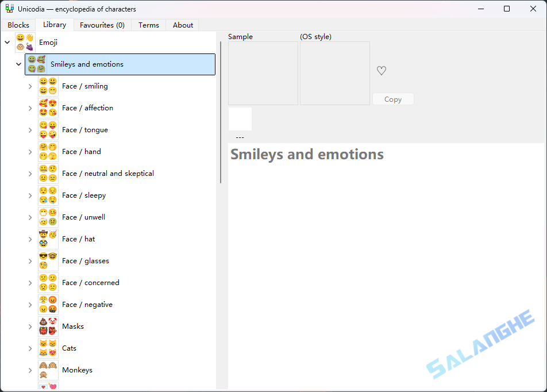Click the tree panel vertical scrollbar
This screenshot has height=392, width=547.
221,115
